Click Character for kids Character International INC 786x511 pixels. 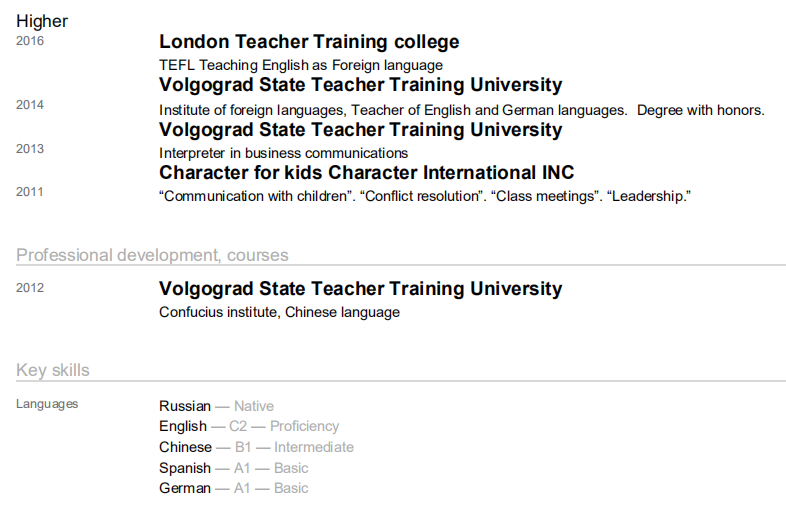pos(366,173)
